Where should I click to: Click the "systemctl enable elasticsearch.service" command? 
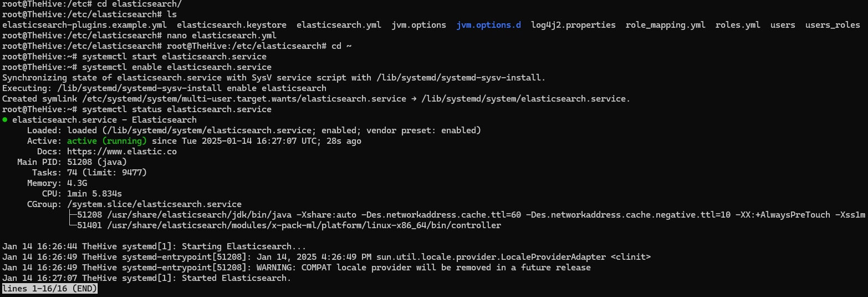pyautogui.click(x=177, y=67)
